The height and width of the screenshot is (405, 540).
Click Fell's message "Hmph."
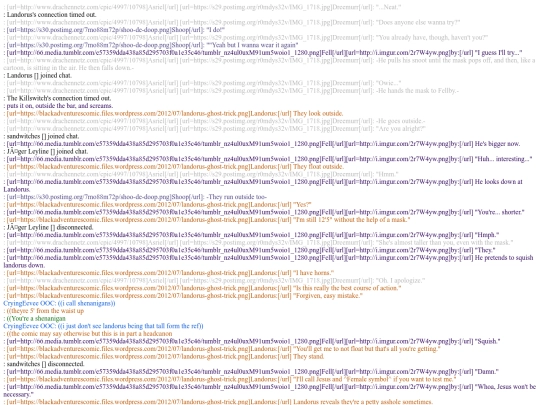[x=487, y=235]
